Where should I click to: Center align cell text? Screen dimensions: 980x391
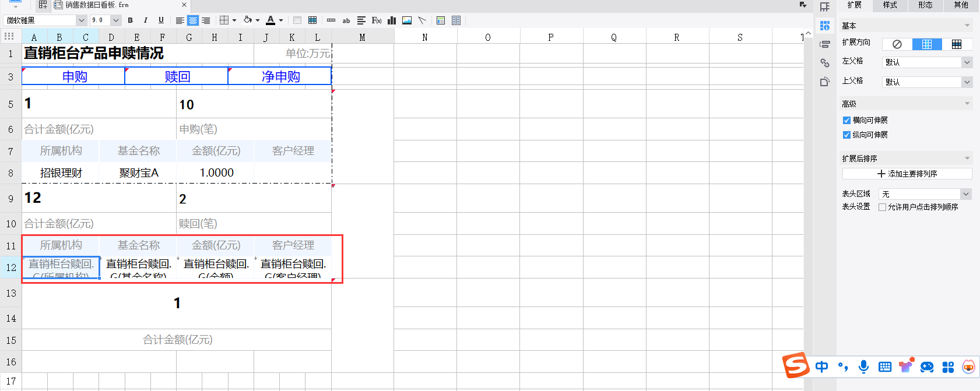(193, 20)
